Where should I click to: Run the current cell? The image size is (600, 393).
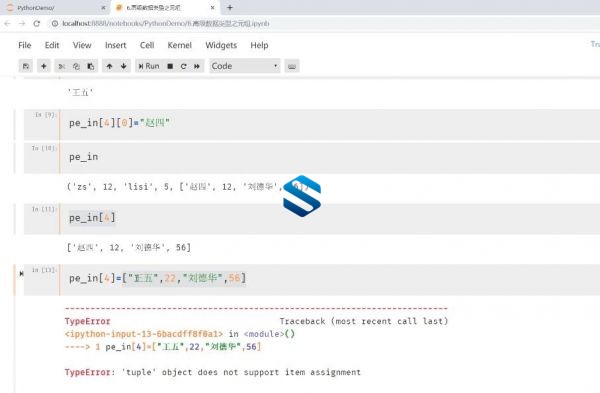149,66
